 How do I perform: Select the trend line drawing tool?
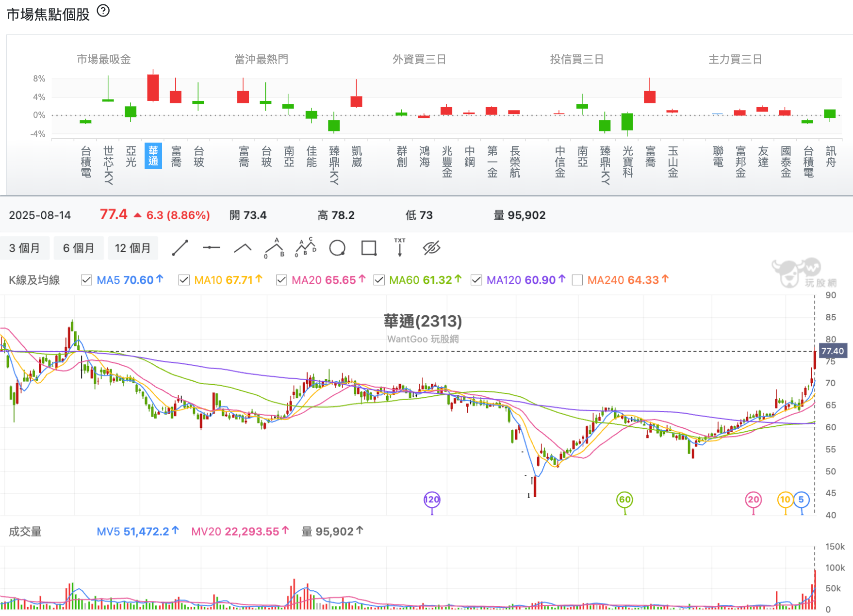(180, 248)
